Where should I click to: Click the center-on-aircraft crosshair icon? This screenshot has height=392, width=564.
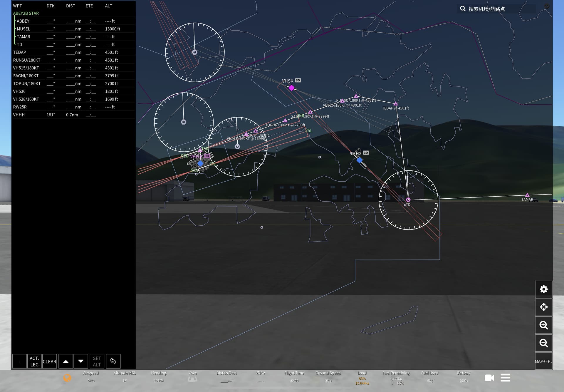(x=543, y=307)
